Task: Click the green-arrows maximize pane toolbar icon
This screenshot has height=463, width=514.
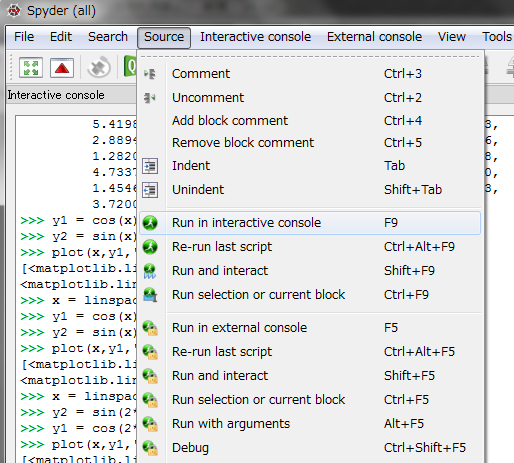Action: tap(31, 68)
